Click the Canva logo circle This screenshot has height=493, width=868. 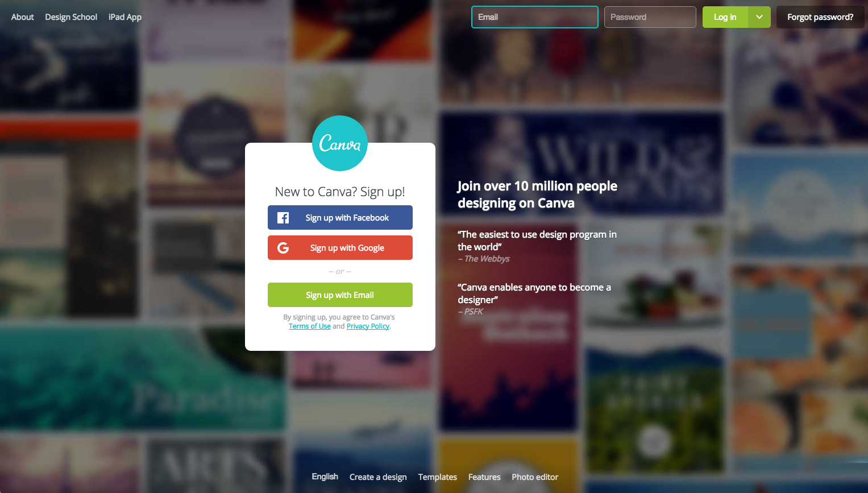click(x=340, y=143)
